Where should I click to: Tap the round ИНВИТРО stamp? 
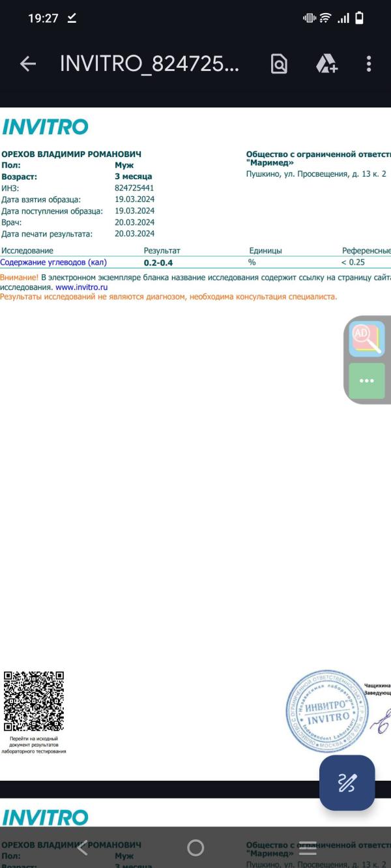coord(328,711)
